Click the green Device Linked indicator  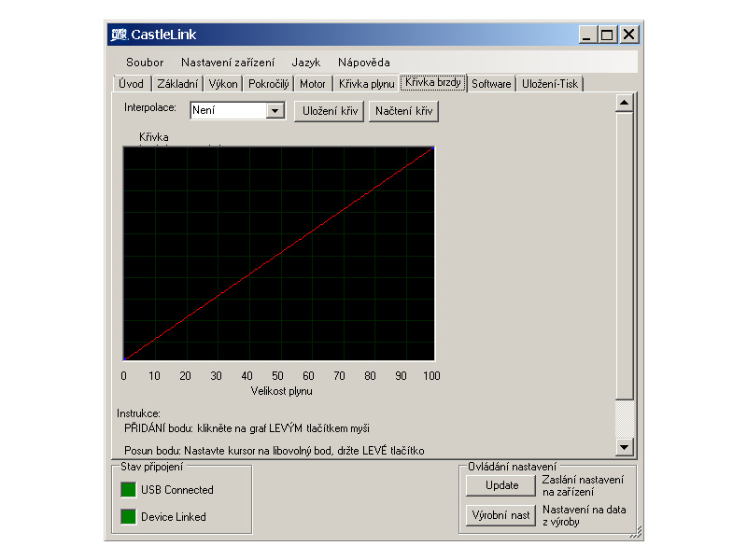point(128,517)
